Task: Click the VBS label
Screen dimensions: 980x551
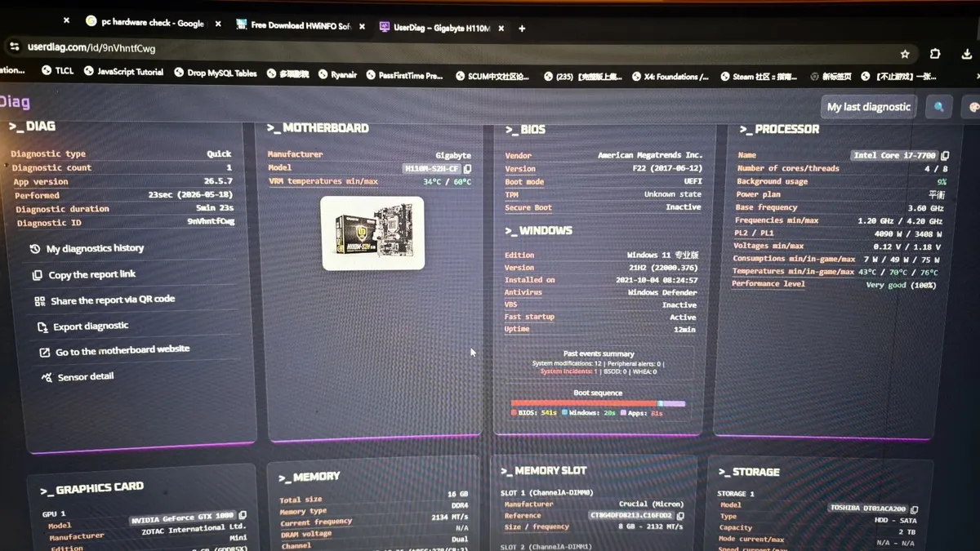Action: (511, 304)
